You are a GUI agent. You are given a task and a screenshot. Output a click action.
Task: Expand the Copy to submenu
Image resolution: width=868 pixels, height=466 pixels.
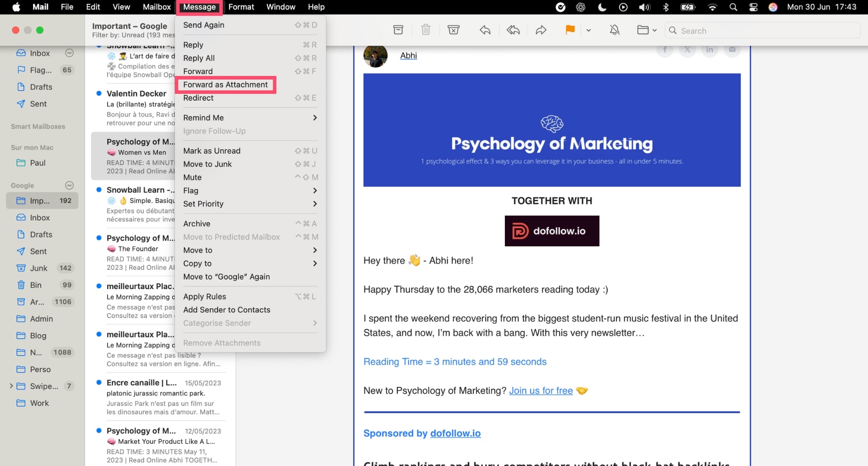coord(250,263)
